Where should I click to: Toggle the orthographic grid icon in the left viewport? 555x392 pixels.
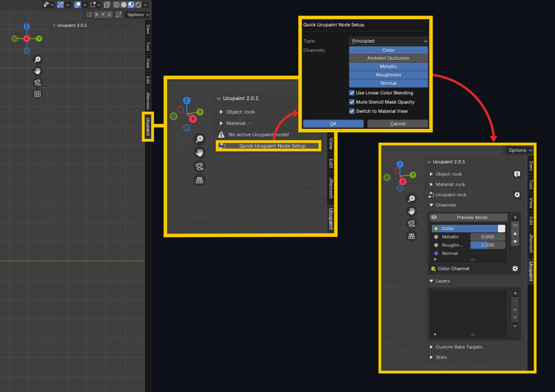coord(37,94)
